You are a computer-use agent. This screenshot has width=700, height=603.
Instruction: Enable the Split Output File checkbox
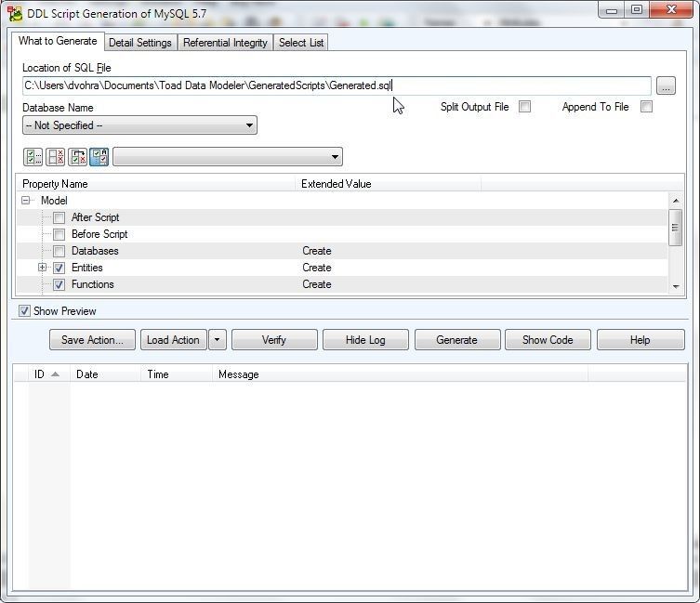tap(525, 107)
